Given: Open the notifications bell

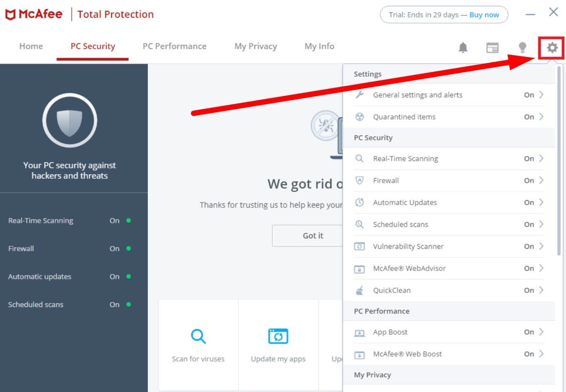Looking at the screenshot, I should pyautogui.click(x=463, y=47).
